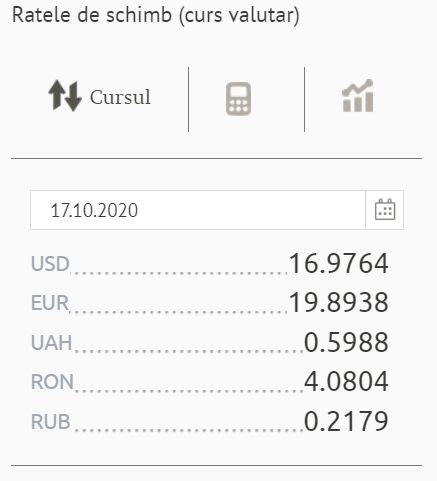Click the EUR rate value 19.8938
437x481 pixels.
[339, 302]
